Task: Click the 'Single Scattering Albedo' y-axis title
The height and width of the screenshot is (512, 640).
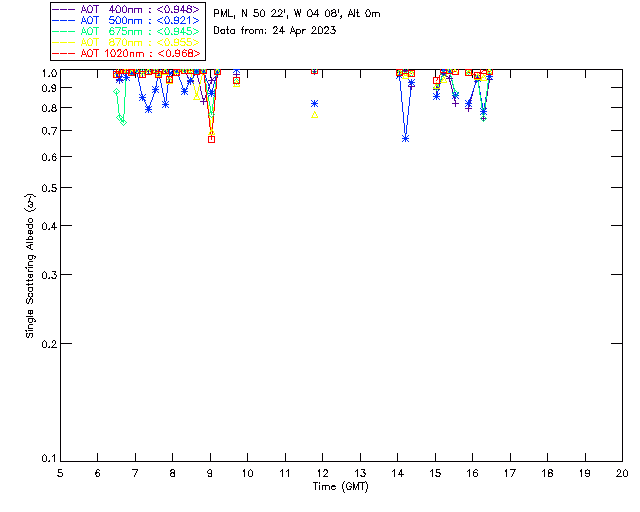Action: pyautogui.click(x=30, y=266)
